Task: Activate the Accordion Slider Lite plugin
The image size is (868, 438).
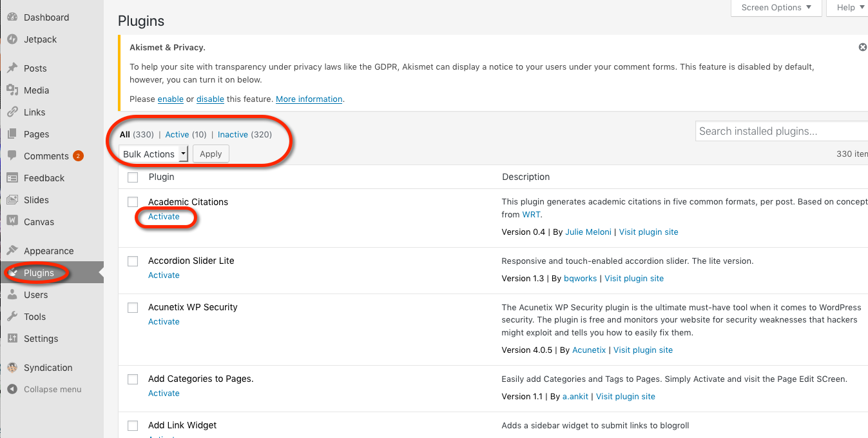Action: point(164,275)
